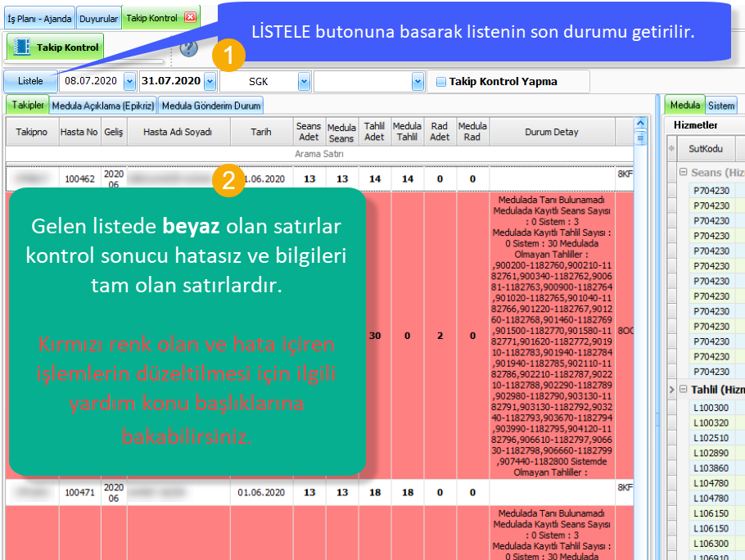This screenshot has width=745, height=560.
Task: Click the Medula Rad column header
Action: click(472, 132)
